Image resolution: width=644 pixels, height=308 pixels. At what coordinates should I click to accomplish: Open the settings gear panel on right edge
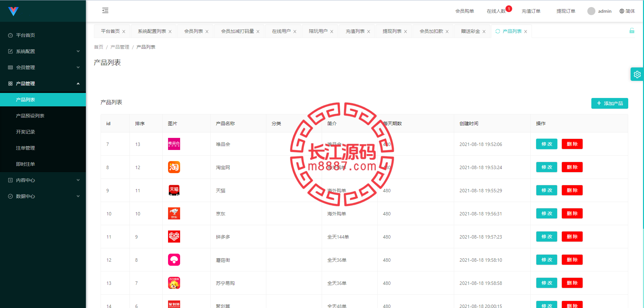[x=637, y=74]
